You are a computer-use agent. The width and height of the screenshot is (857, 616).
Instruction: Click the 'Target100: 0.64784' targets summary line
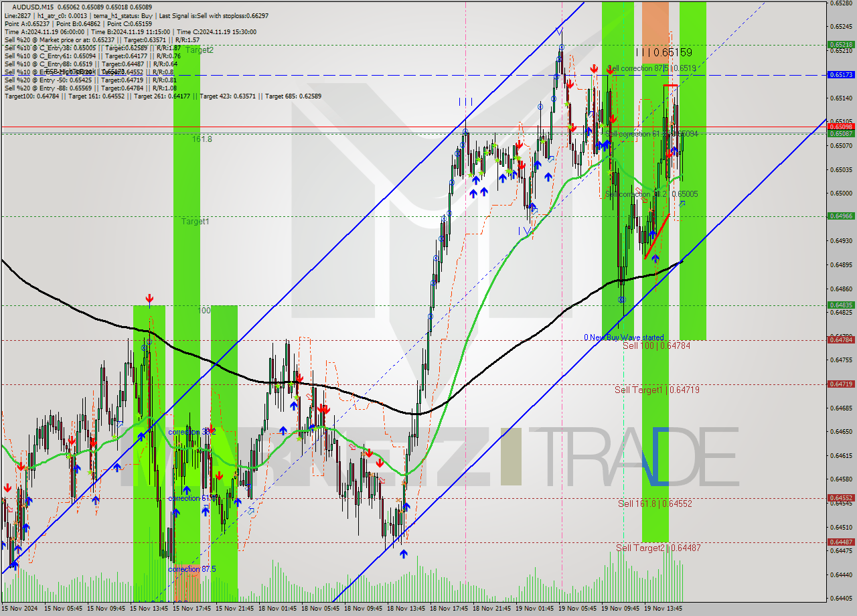163,96
